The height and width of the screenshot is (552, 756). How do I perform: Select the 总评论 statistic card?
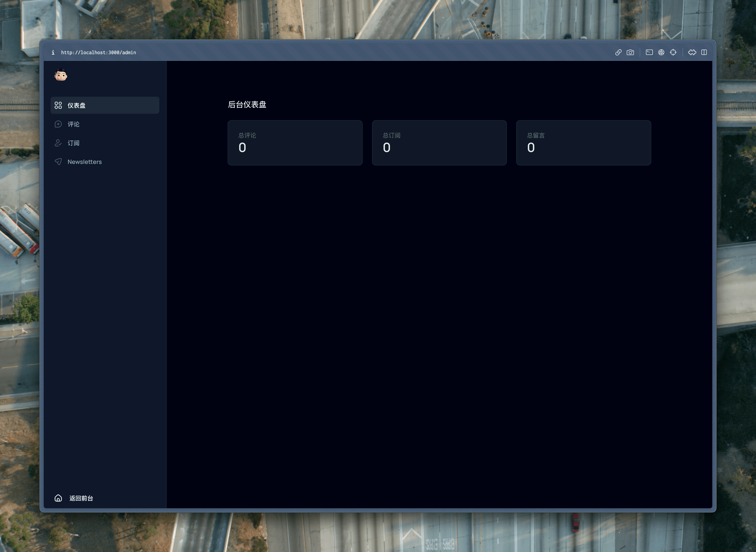pos(295,143)
